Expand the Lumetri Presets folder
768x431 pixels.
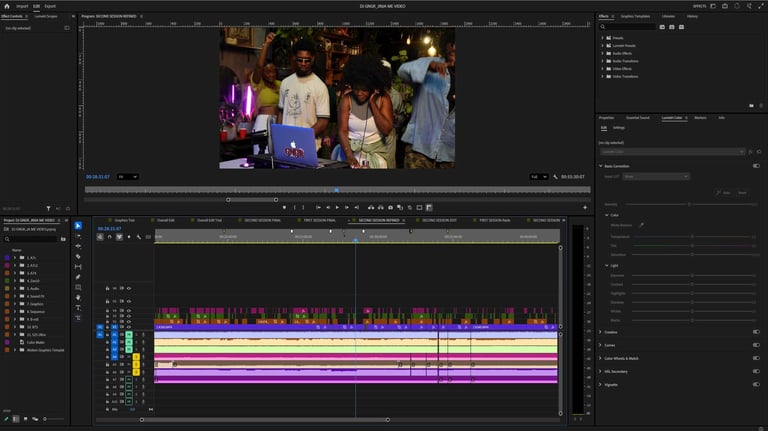pyautogui.click(x=603, y=45)
